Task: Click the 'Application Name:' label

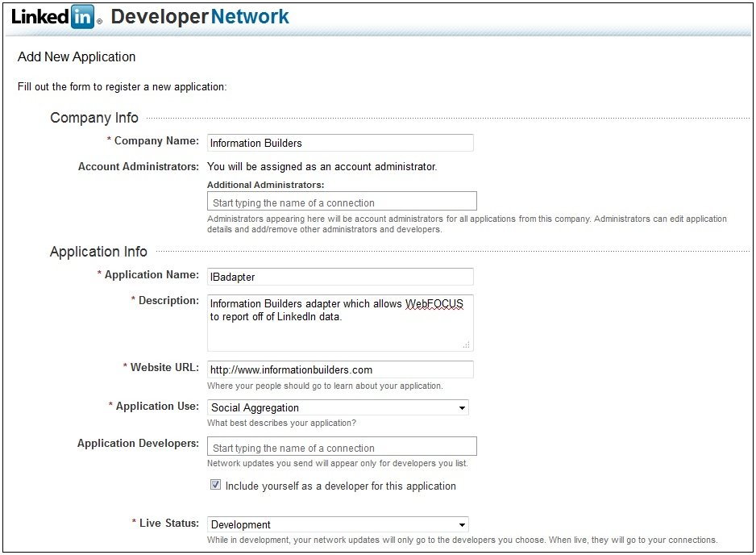Action: tap(152, 274)
